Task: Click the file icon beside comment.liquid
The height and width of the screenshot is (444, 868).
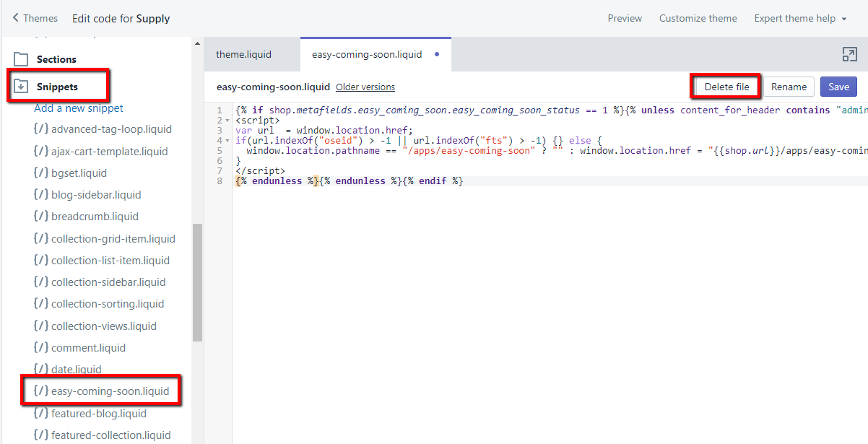Action: click(40, 348)
